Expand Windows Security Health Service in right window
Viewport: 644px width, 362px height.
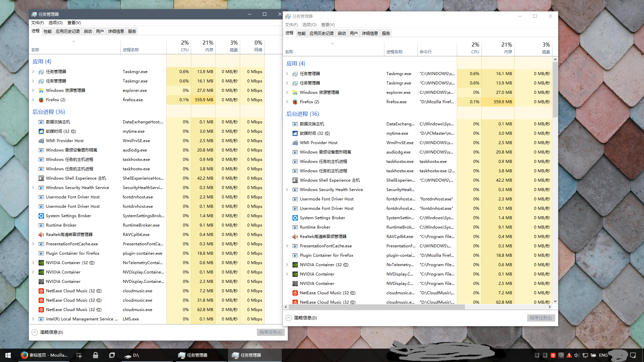(287, 190)
